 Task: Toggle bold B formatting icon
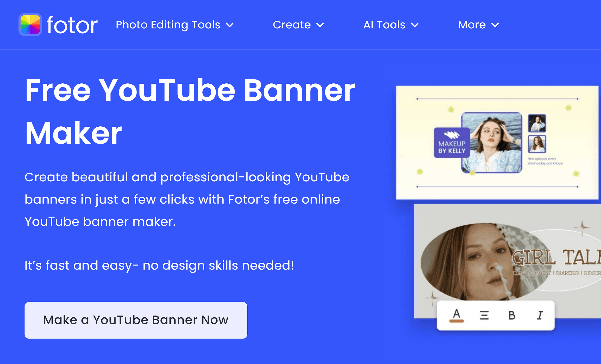pyautogui.click(x=512, y=315)
